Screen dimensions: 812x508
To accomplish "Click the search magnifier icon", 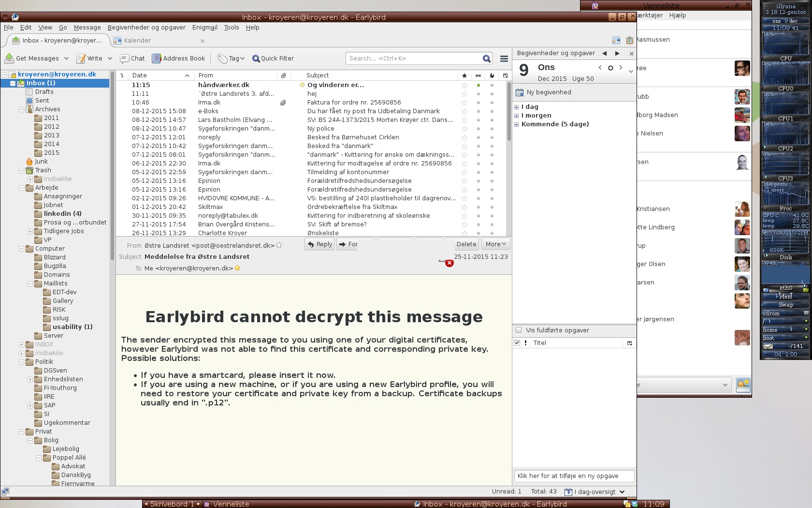I will [486, 59].
